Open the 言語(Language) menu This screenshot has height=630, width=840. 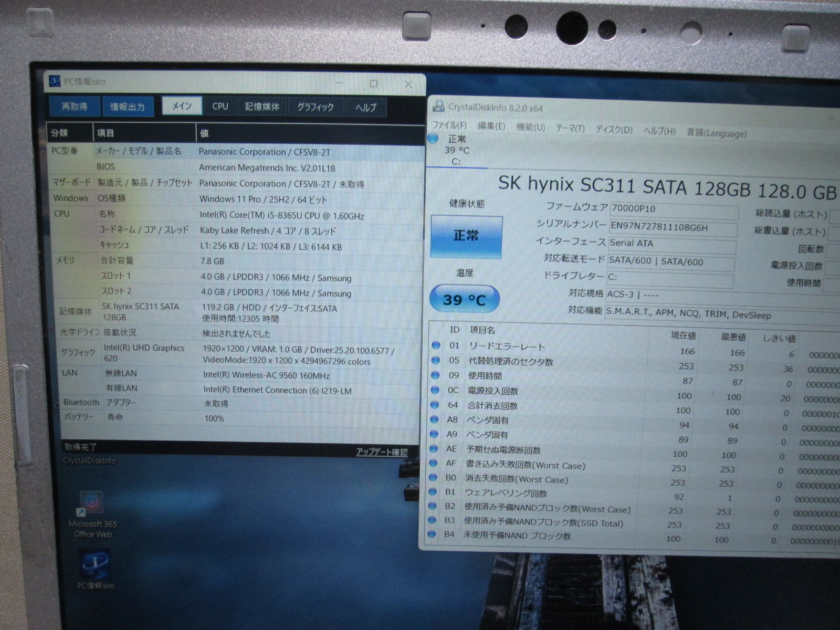click(x=717, y=133)
